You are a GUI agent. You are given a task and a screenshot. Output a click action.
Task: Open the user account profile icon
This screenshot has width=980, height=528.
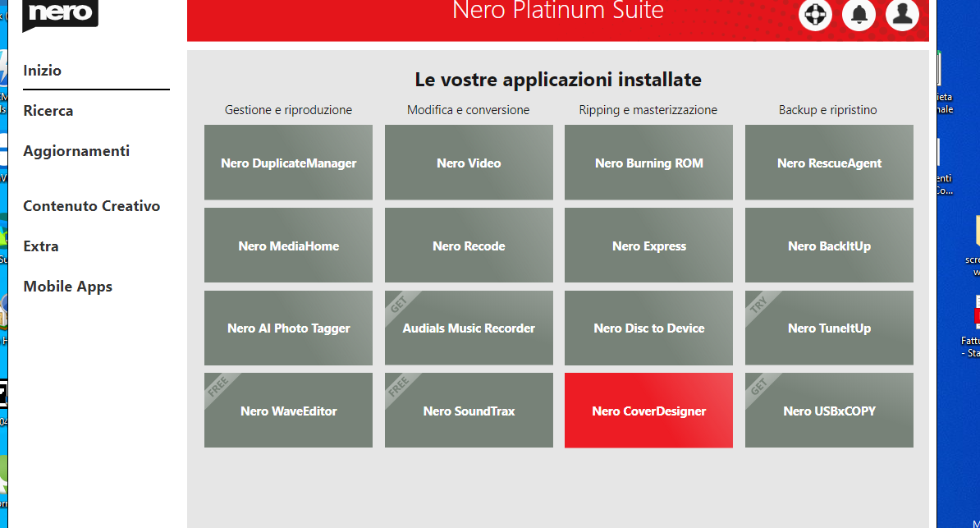[902, 14]
